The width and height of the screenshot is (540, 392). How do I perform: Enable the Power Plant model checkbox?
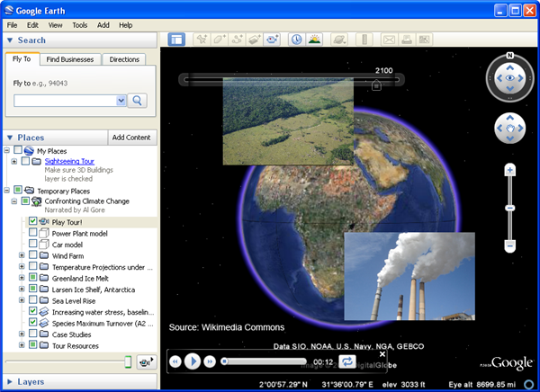33,233
